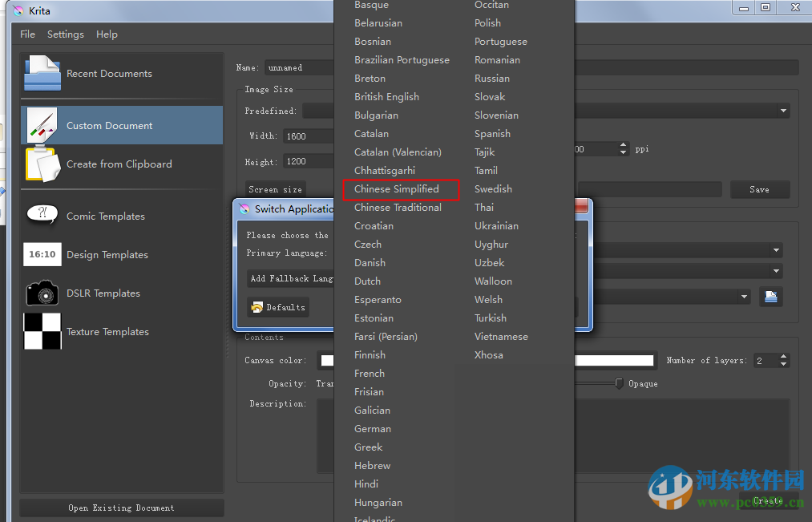Click the Custom Document pencil icon
The width and height of the screenshot is (812, 522).
41,124
